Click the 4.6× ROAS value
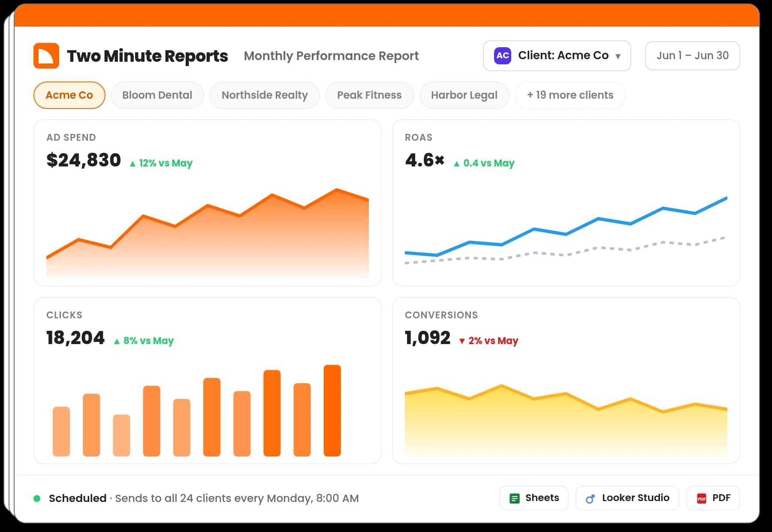The height and width of the screenshot is (532, 772). [425, 160]
